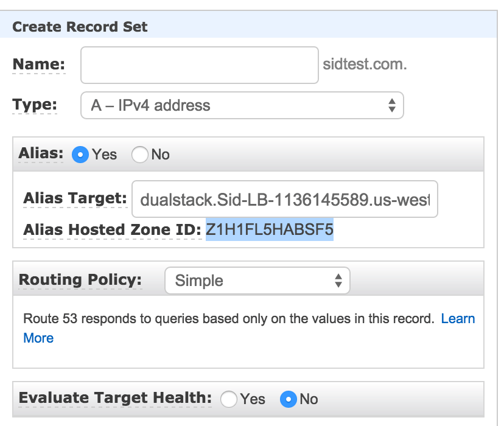Select Yes for Alias

pos(80,155)
